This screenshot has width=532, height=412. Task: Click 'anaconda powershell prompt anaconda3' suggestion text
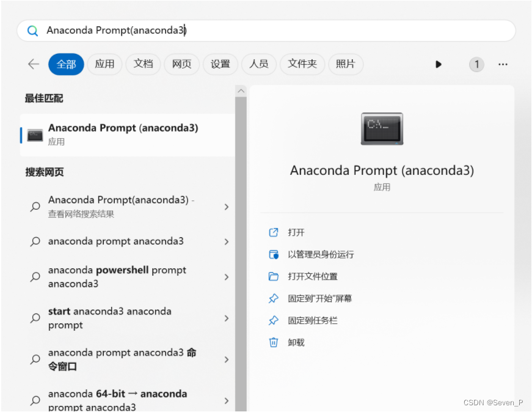click(117, 277)
